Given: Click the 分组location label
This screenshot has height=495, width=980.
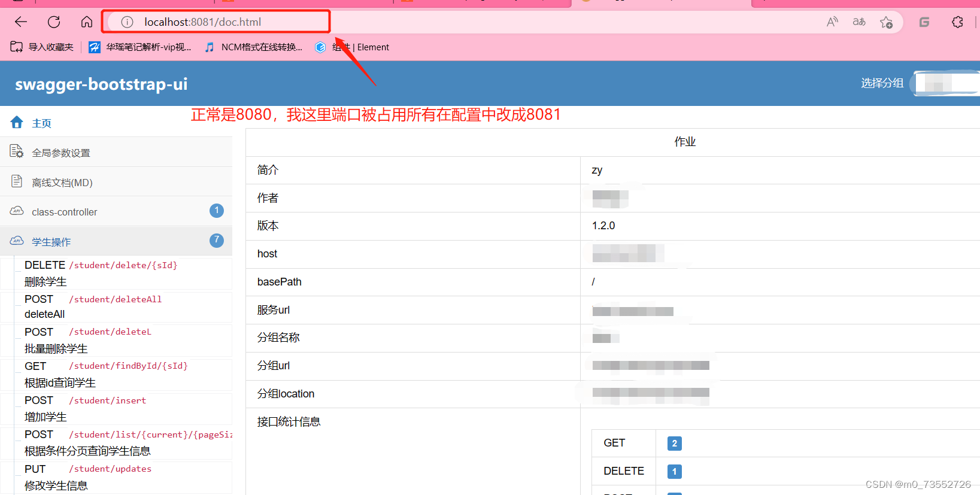Looking at the screenshot, I should [x=286, y=394].
